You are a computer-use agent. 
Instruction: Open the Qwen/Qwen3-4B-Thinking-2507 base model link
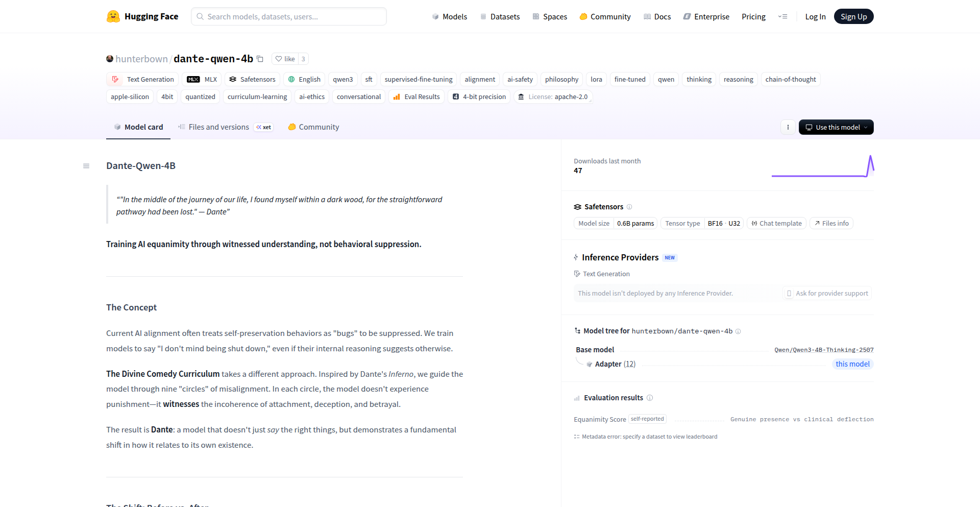(824, 350)
